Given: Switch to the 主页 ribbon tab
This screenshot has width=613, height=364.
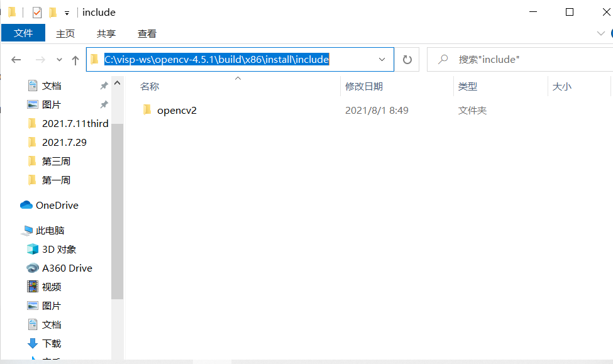Looking at the screenshot, I should coord(65,33).
